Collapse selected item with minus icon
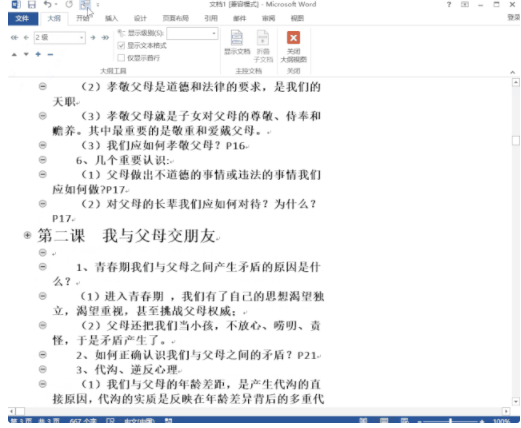The image size is (521, 428). pos(50,54)
